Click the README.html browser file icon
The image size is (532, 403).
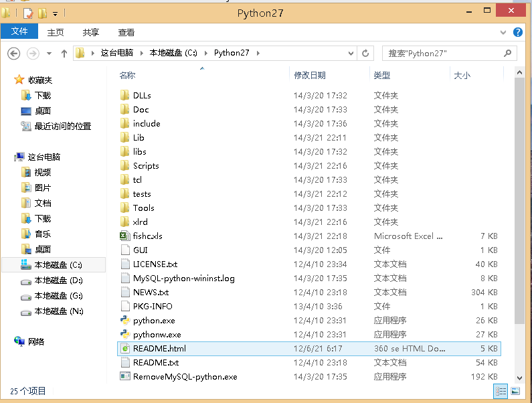point(124,348)
